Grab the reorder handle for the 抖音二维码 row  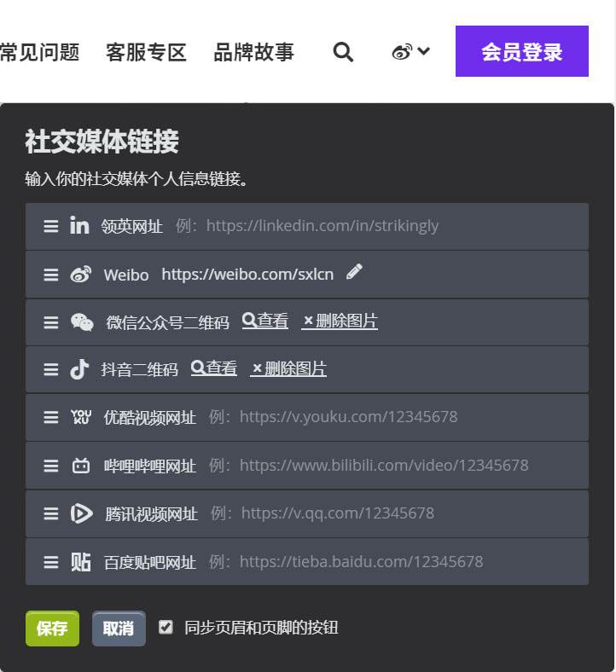tap(51, 369)
